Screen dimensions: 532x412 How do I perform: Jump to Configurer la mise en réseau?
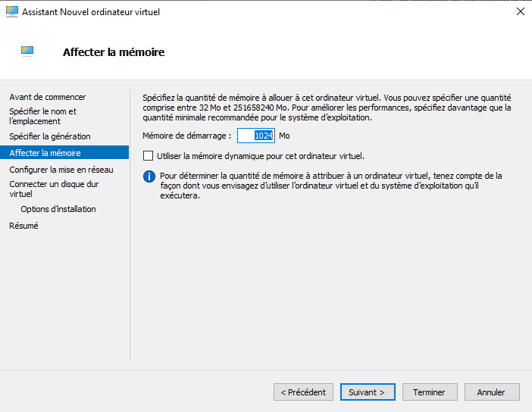coord(61,170)
